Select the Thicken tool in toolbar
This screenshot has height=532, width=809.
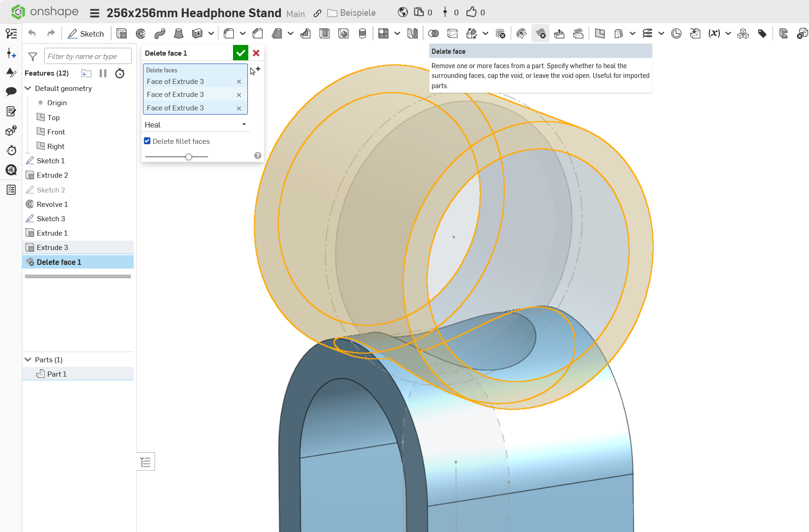[x=197, y=33]
